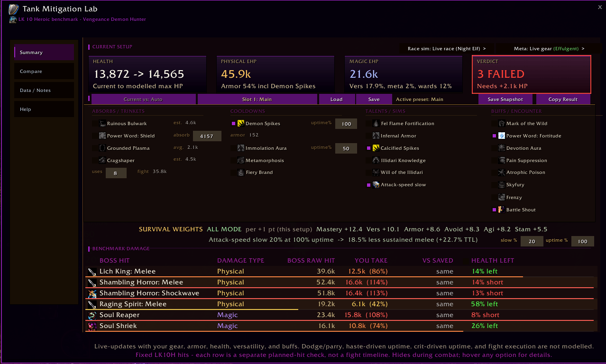This screenshot has width=606, height=364.
Task: Click the Will of the Illidari icon
Action: pos(376,173)
